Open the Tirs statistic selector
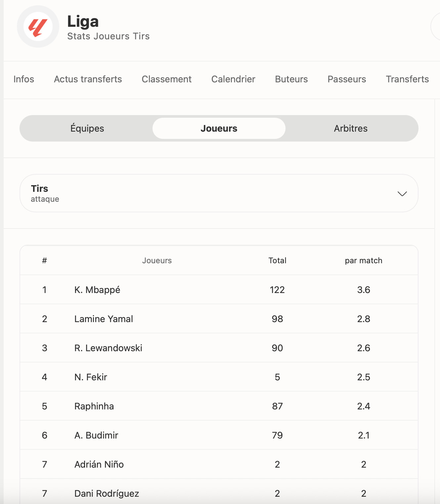This screenshot has height=504, width=440. coord(219,193)
